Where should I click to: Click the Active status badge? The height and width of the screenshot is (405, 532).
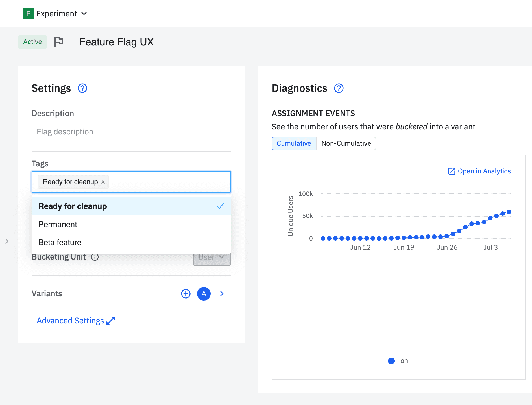pos(32,42)
